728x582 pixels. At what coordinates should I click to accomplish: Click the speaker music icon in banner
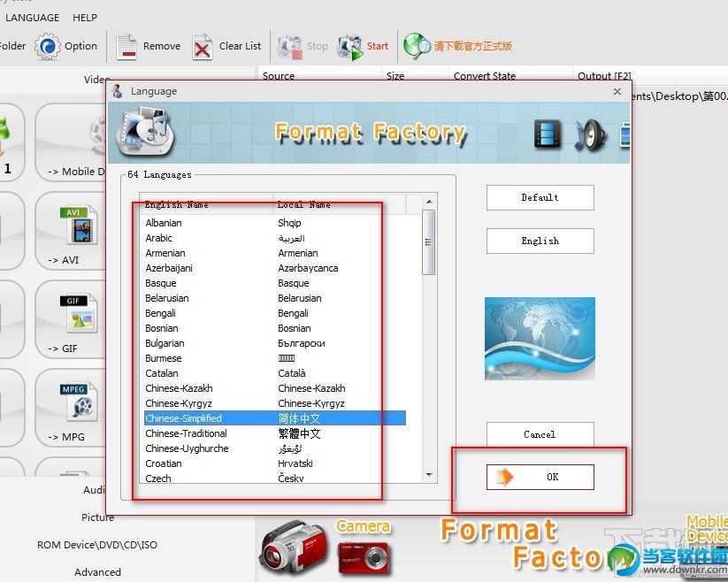click(590, 135)
